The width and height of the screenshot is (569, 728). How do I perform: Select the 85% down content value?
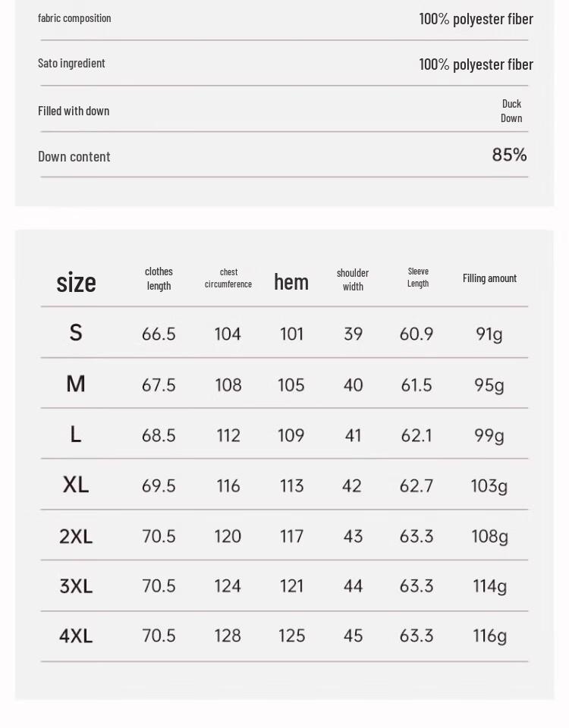(510, 155)
